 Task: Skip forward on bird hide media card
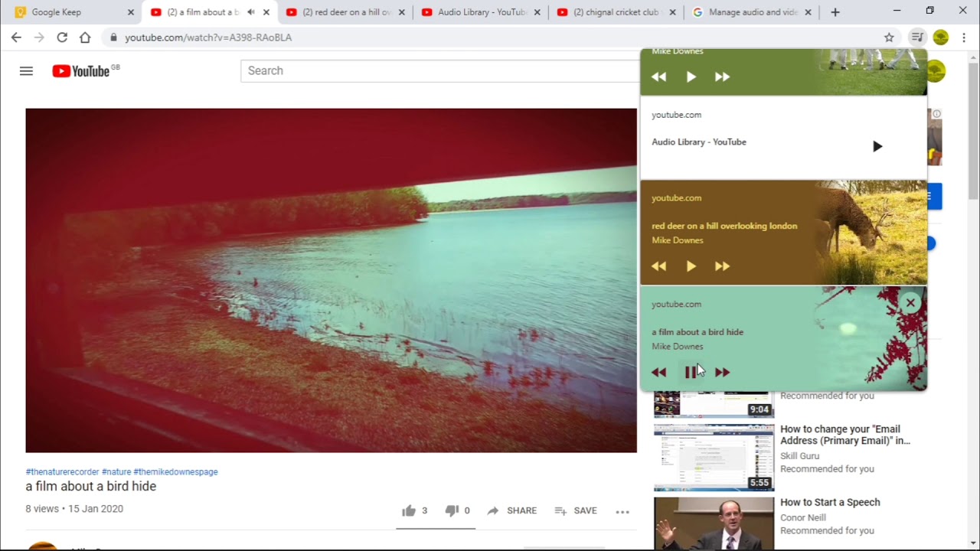click(x=722, y=372)
